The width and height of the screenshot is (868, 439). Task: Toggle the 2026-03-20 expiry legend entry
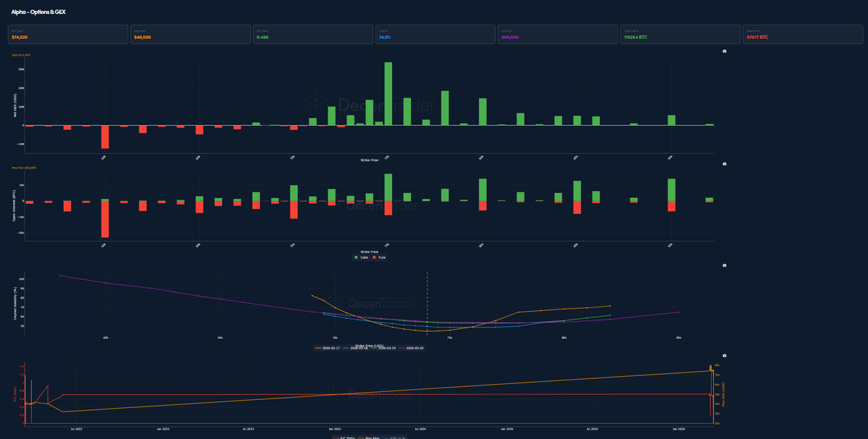pyautogui.click(x=411, y=348)
